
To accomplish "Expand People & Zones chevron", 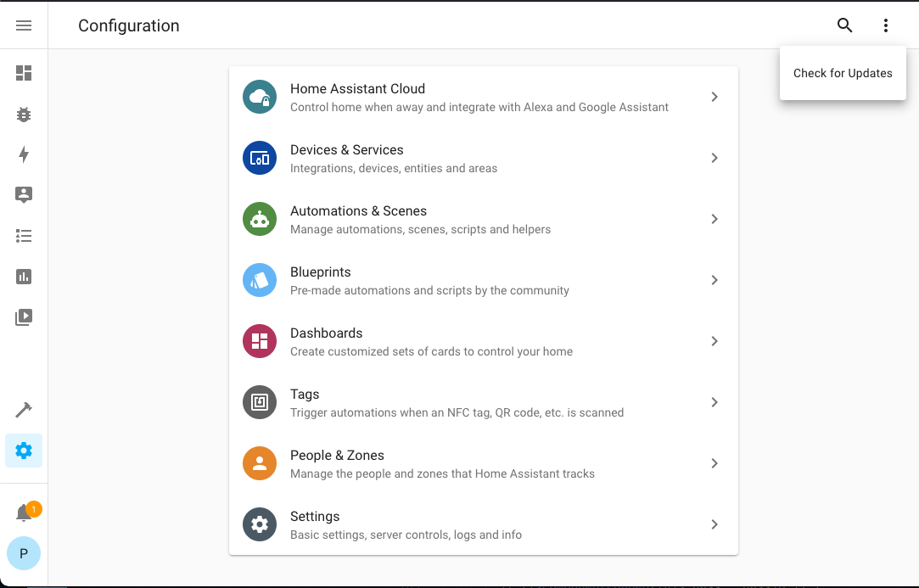I will [714, 463].
